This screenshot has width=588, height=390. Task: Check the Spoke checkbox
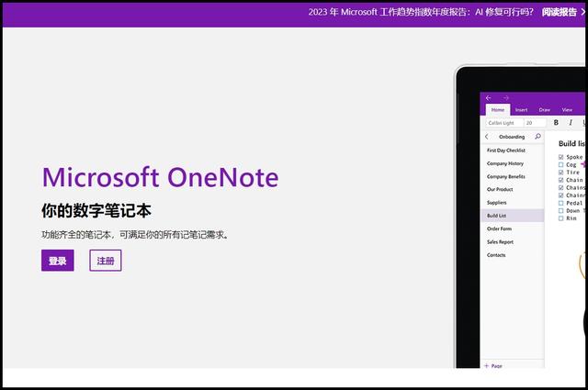pos(561,157)
